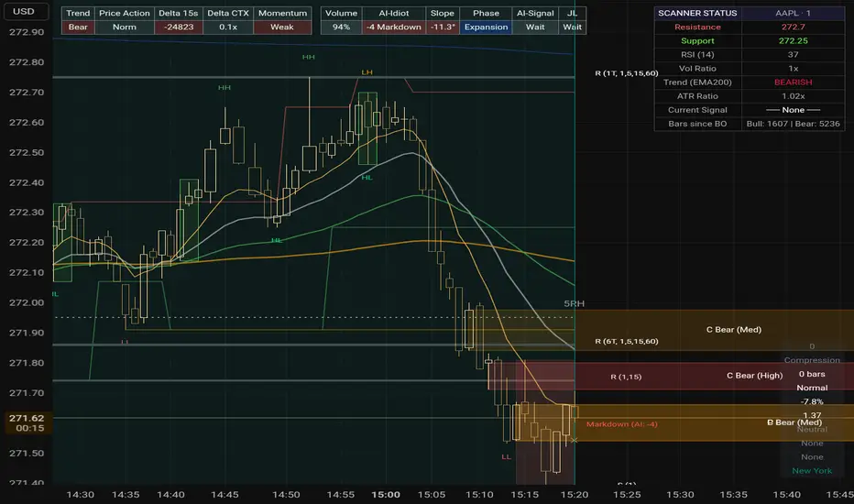Click the 271.80 price axis label
Screen dimensions: 854x504
pyautogui.click(x=27, y=363)
